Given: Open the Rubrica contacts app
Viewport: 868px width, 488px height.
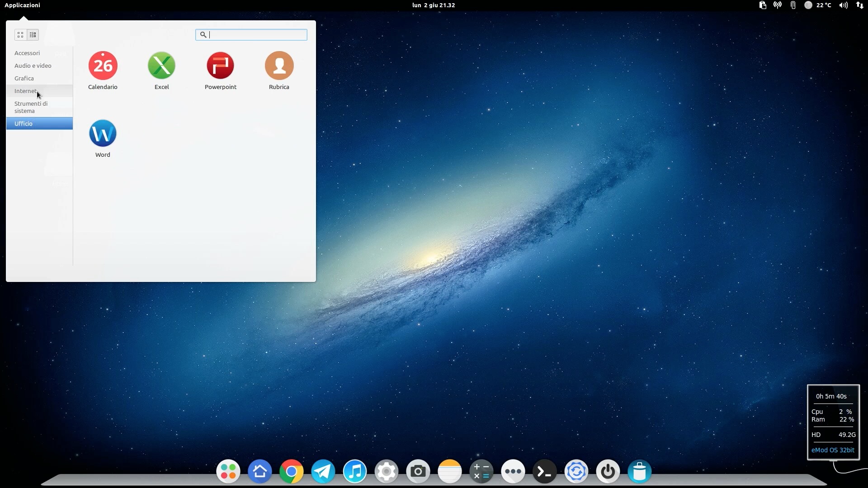Looking at the screenshot, I should click(279, 70).
